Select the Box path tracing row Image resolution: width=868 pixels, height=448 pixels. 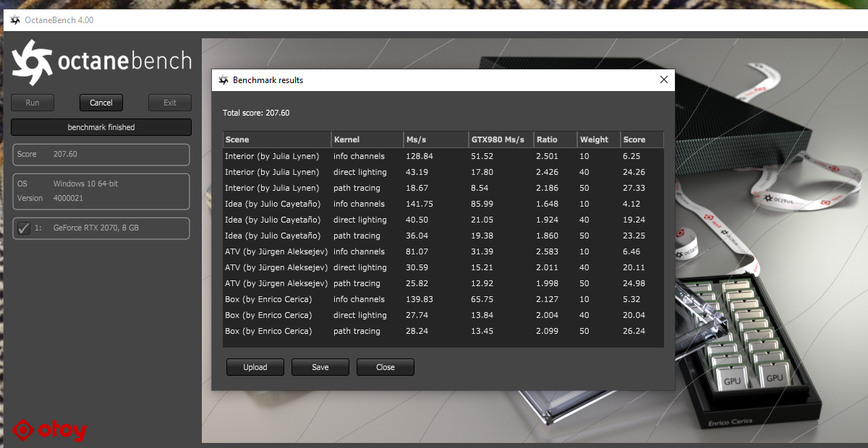[443, 331]
